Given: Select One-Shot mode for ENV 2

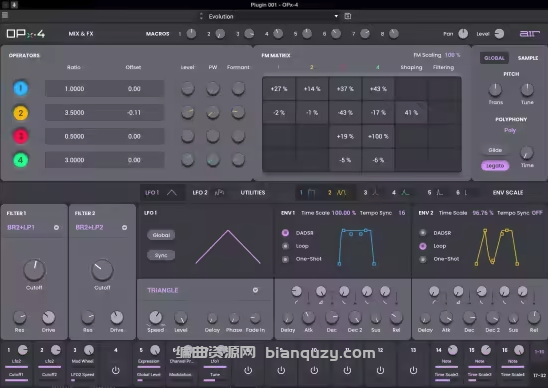Looking at the screenshot, I should click(x=423, y=259).
